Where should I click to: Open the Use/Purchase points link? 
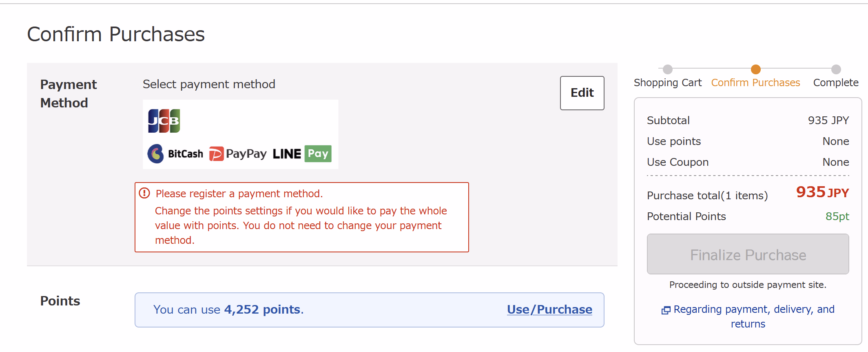click(549, 310)
